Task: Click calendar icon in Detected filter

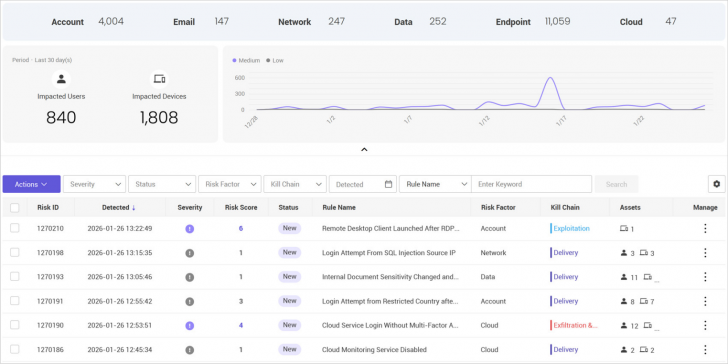Action: pyautogui.click(x=389, y=184)
